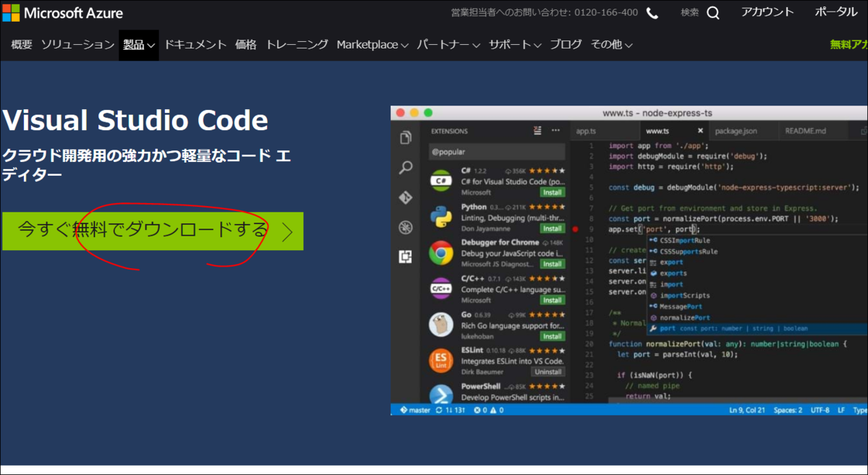Expand the Marketplace dropdown
The image size is (868, 475).
pos(373,45)
